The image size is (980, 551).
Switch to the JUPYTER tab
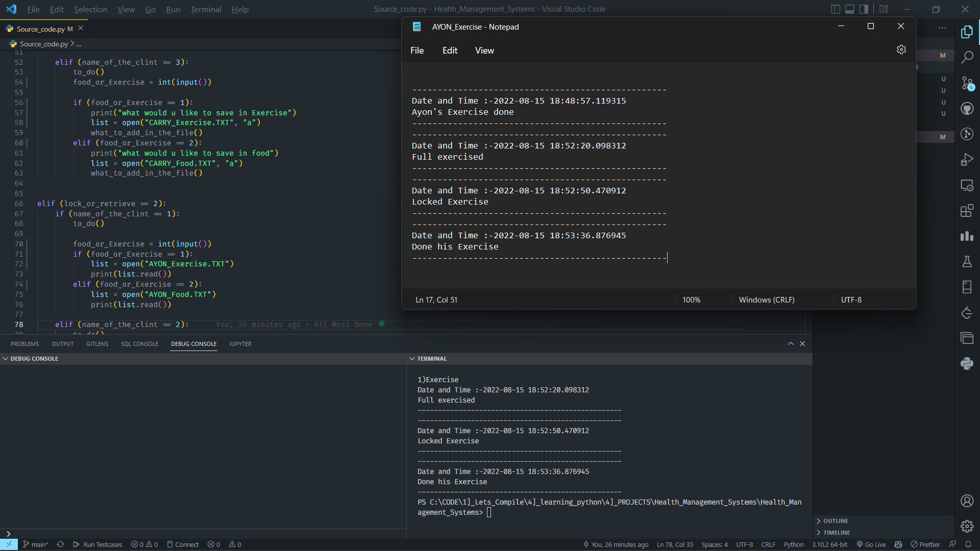click(x=240, y=344)
